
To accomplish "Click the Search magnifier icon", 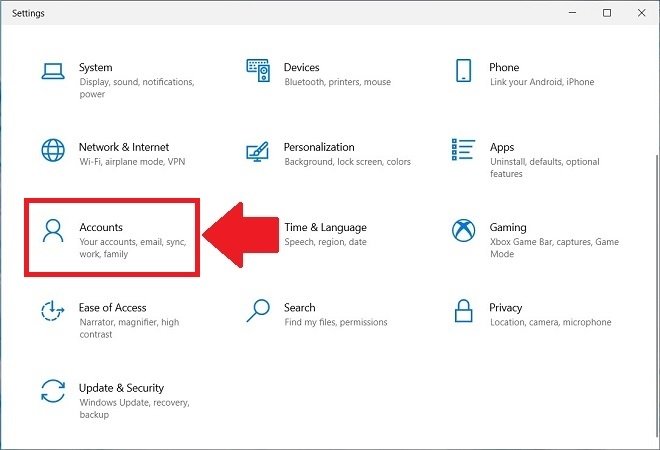I will [258, 311].
